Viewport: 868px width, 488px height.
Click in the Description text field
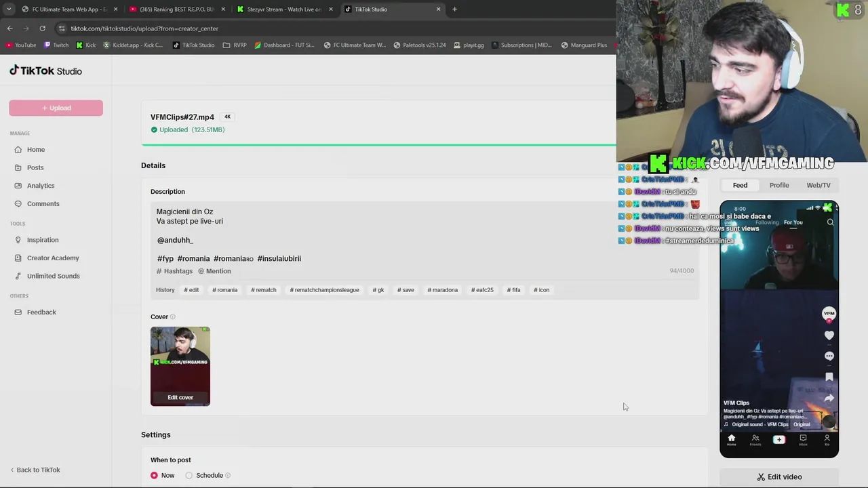(425, 235)
